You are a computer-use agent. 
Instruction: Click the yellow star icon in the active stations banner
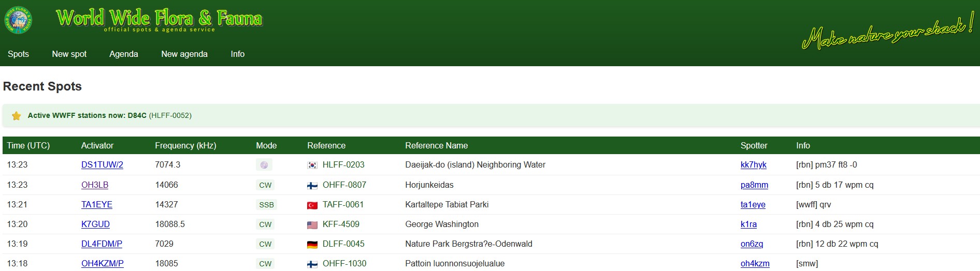[x=17, y=116]
